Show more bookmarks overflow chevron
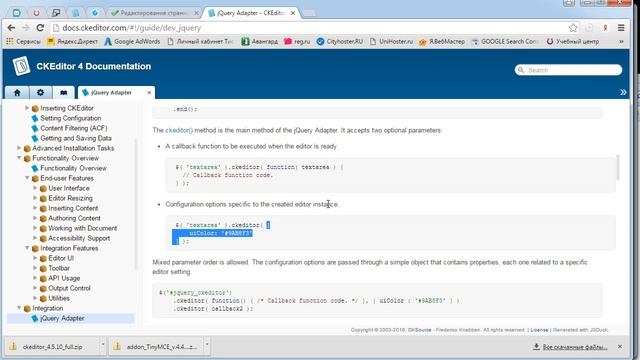640x360 pixels. point(621,41)
